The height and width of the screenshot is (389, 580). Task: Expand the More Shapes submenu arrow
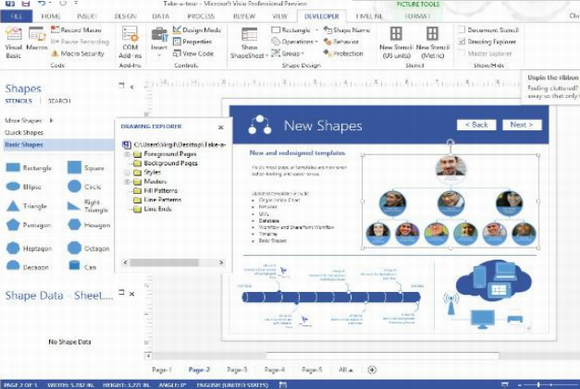(x=51, y=120)
